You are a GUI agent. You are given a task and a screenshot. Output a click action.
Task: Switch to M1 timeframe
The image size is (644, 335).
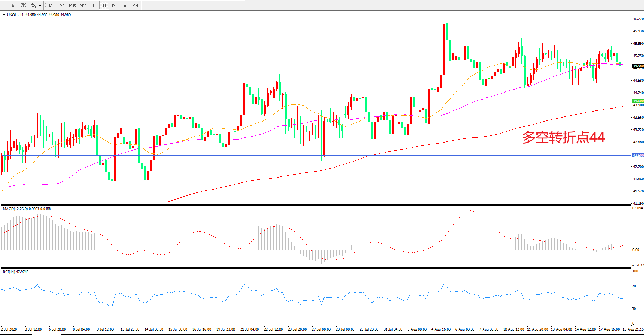pos(52,6)
